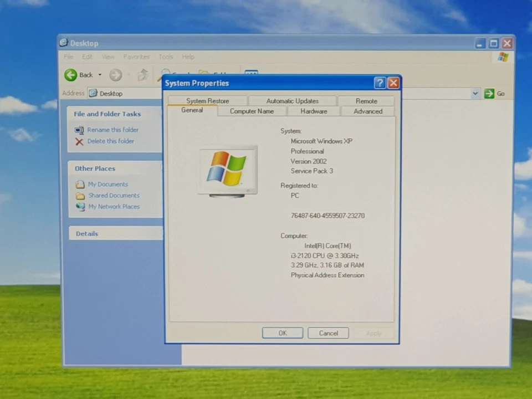Screen dimensions: 532x399
Task: Switch to the Automatic Updates tab
Action: click(292, 101)
